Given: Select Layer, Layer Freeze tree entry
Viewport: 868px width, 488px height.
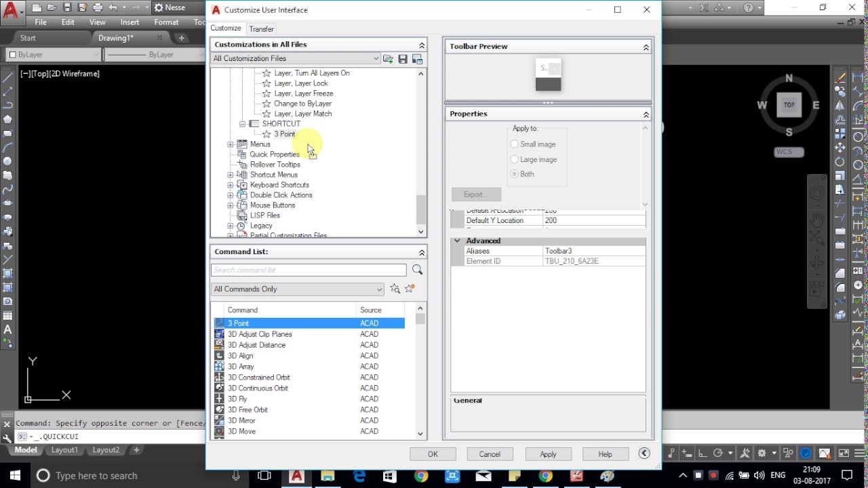Looking at the screenshot, I should click(304, 94).
